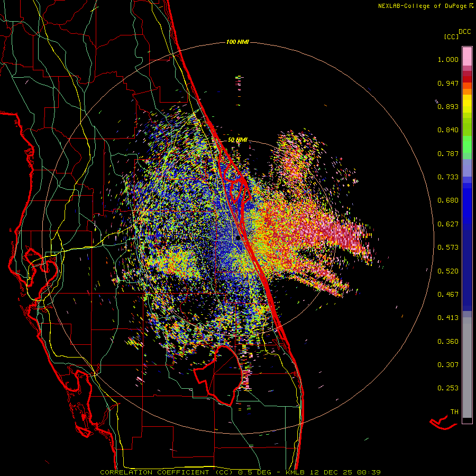Image resolution: width=476 pixels, height=476 pixels.
Task: Click the 0.947 value on the color scale
Action: pos(448,83)
